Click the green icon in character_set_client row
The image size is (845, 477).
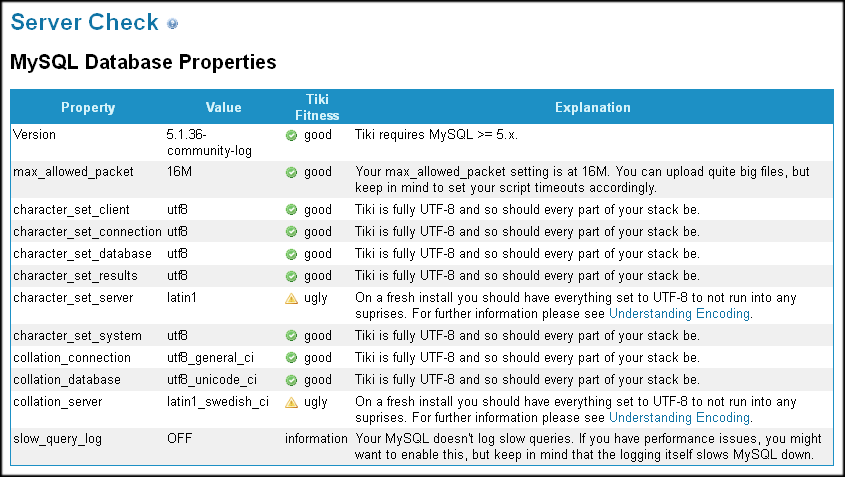point(291,210)
